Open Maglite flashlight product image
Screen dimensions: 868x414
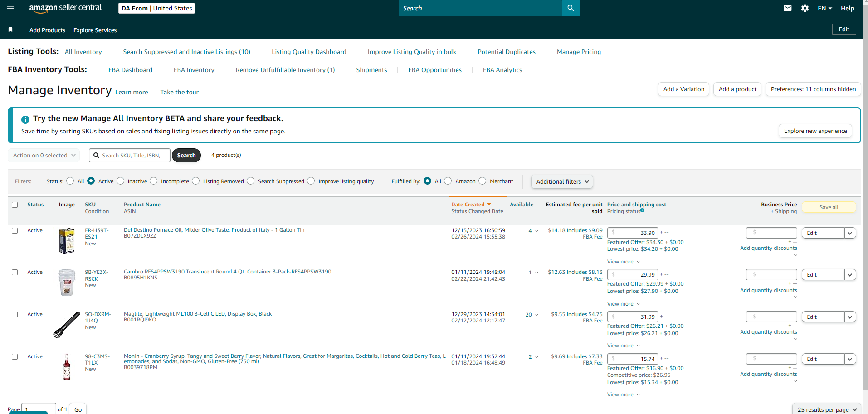[67, 325]
